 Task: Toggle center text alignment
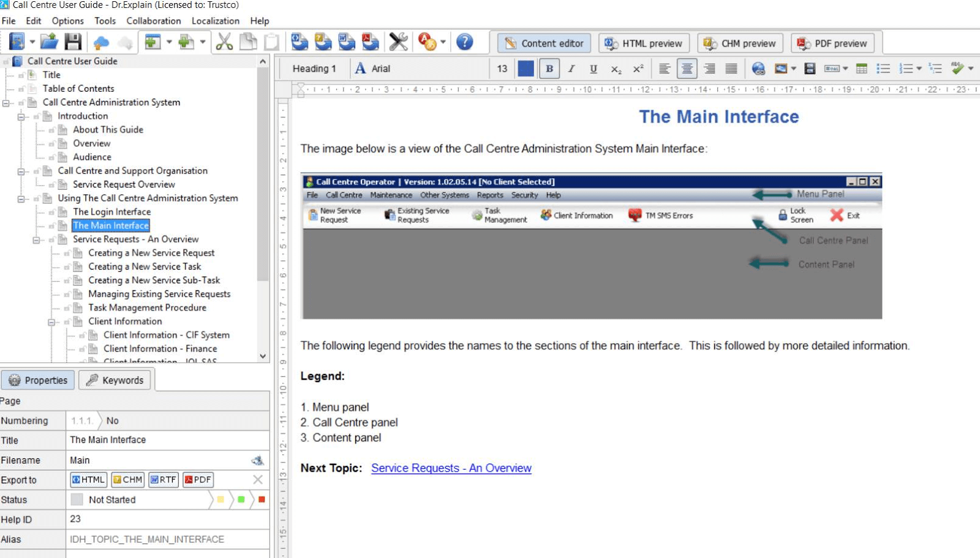[687, 69]
